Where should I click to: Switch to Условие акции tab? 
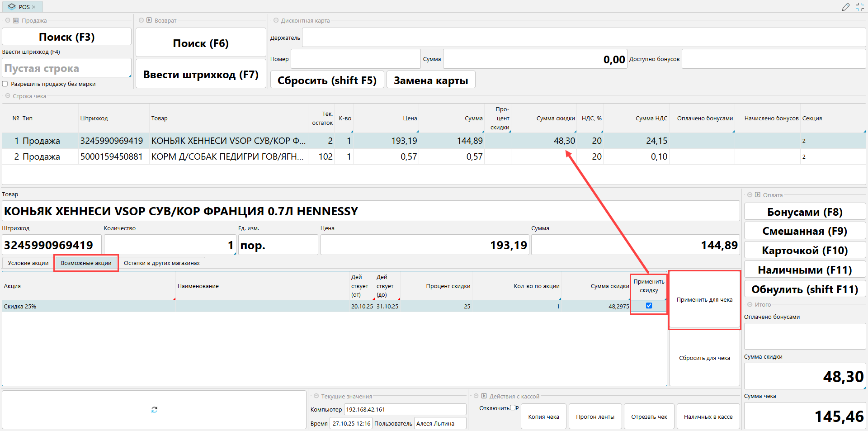[28, 263]
